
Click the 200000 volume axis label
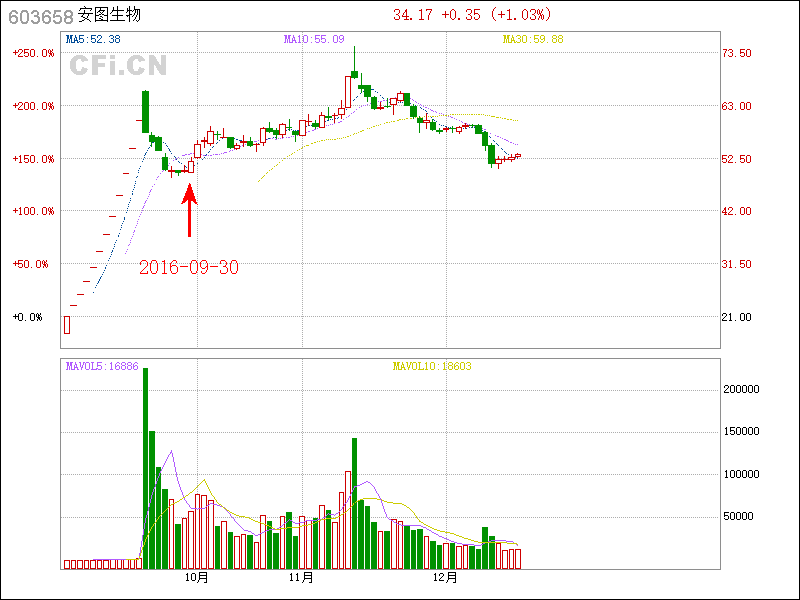coord(742,390)
